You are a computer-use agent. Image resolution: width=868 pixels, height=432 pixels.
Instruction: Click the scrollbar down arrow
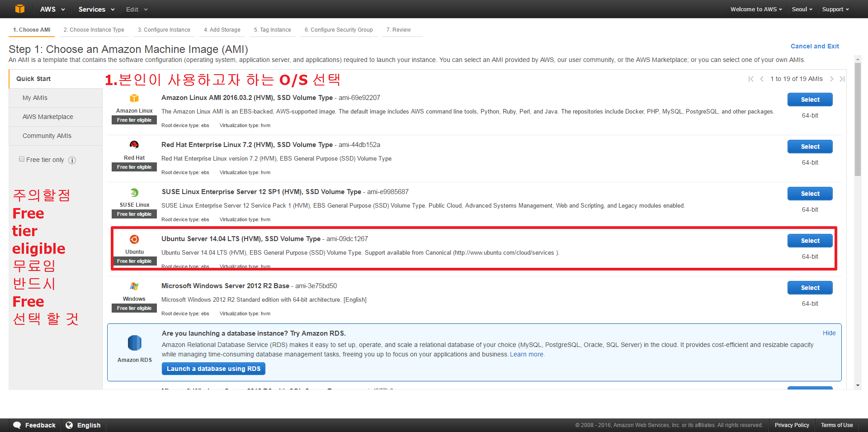coord(858,386)
